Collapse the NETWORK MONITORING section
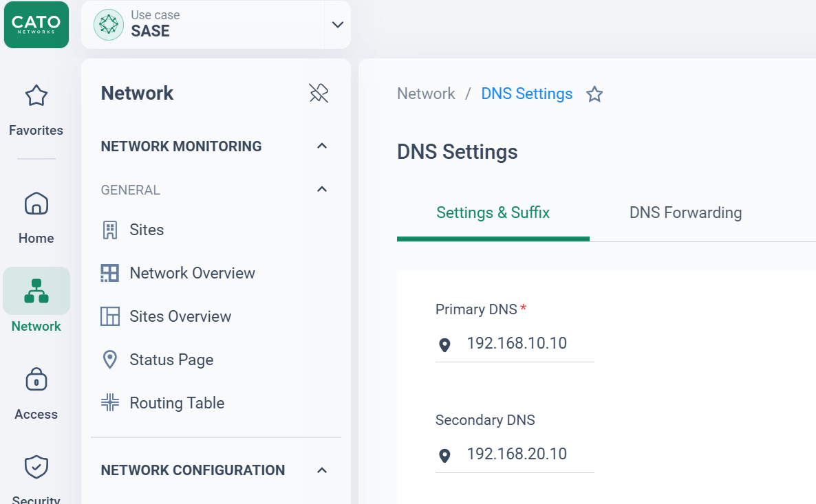This screenshot has height=504, width=816. coord(322,146)
